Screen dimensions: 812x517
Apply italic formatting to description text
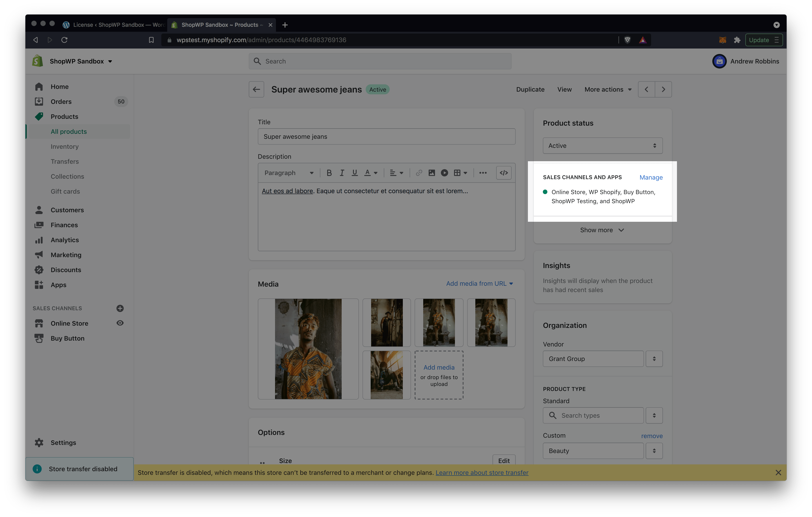[342, 172]
